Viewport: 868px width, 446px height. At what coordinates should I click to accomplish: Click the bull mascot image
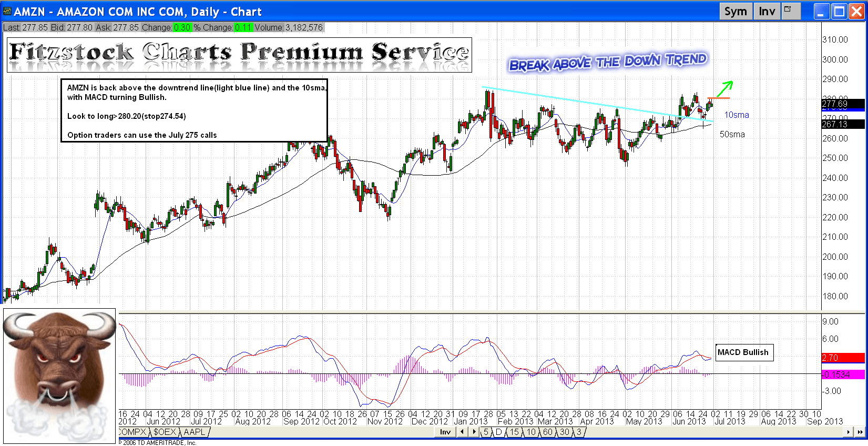[x=59, y=376]
